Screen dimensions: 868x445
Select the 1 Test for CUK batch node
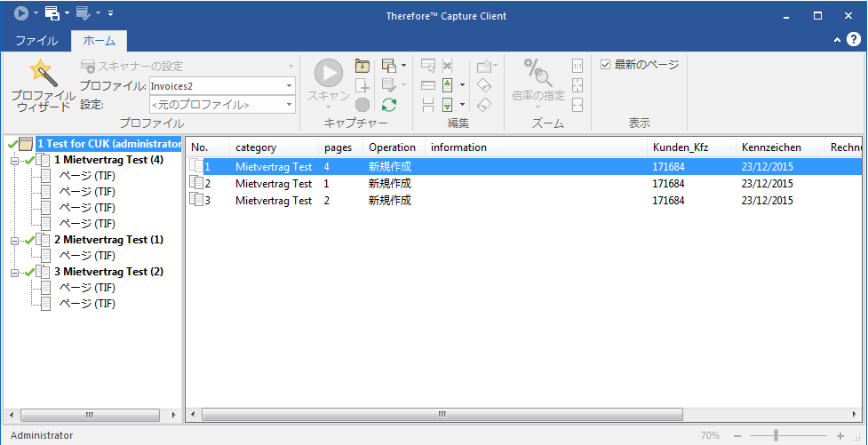(109, 144)
